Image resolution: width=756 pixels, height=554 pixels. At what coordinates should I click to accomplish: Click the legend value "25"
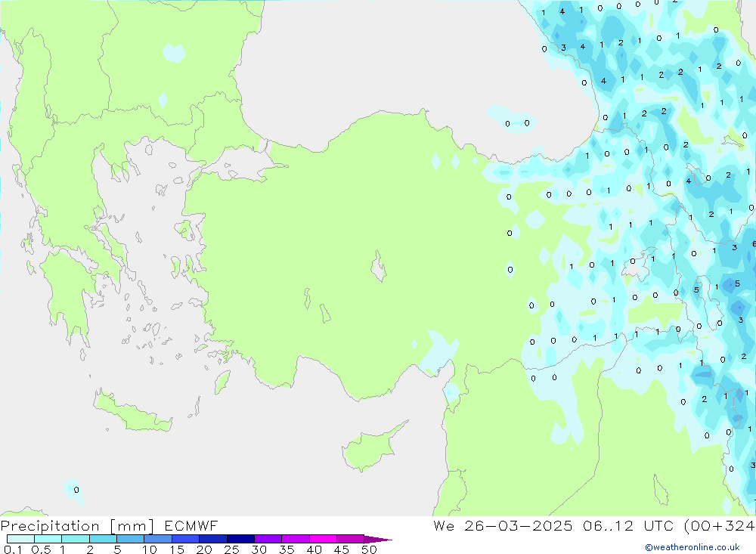coord(232,549)
